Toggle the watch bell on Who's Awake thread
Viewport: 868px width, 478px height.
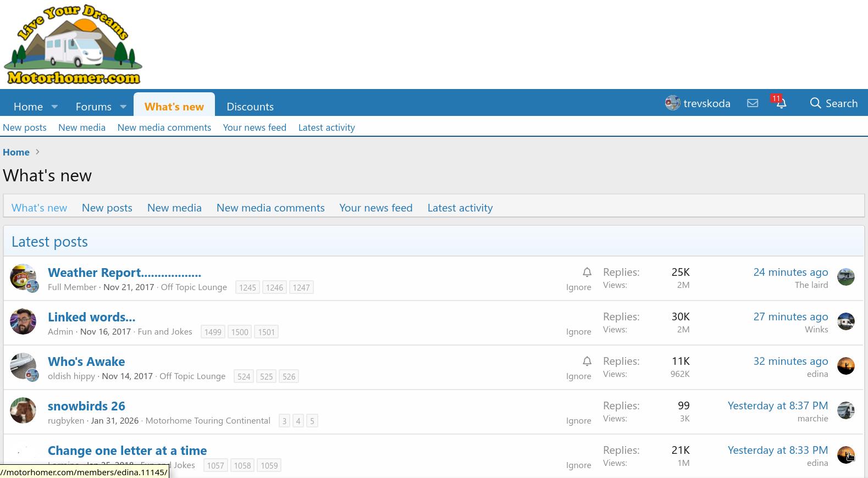(587, 361)
